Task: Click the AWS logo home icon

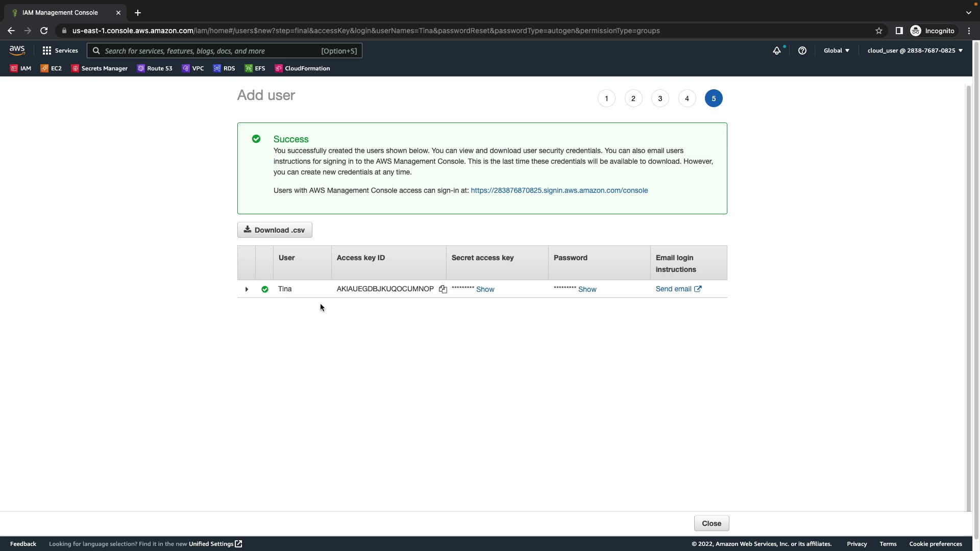Action: point(17,51)
